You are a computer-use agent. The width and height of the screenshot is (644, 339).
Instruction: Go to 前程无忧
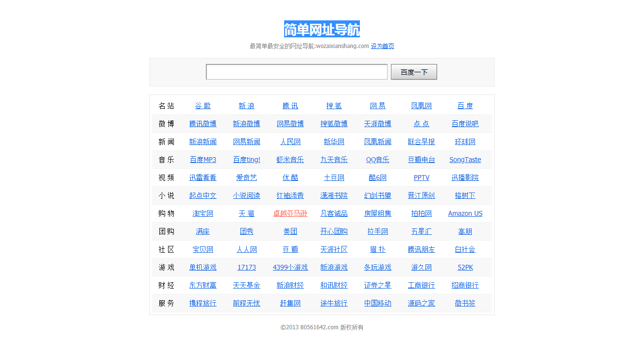click(x=247, y=303)
